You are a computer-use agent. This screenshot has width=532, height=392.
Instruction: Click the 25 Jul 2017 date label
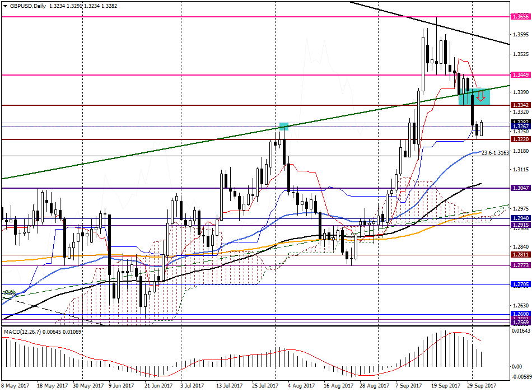click(x=265, y=386)
